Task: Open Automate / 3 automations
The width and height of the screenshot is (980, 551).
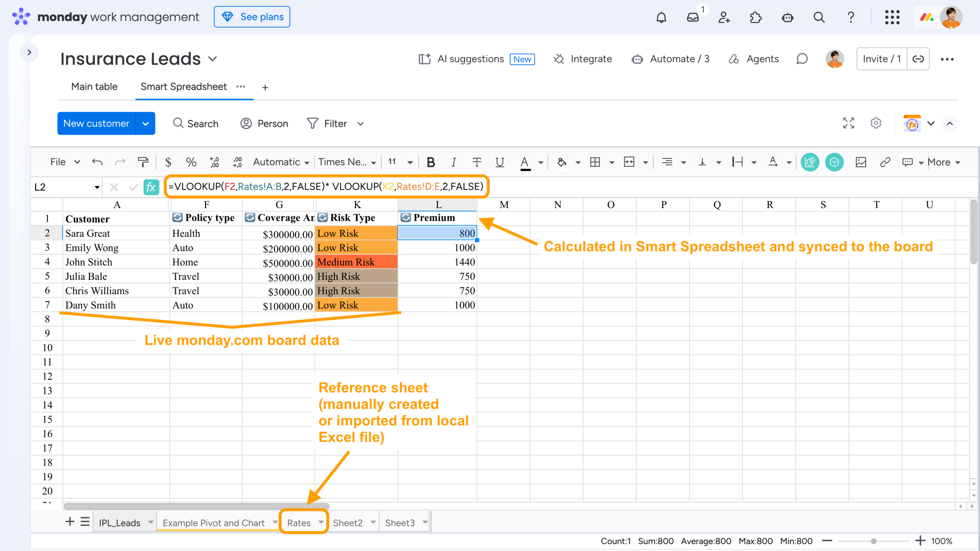Action: [x=670, y=59]
